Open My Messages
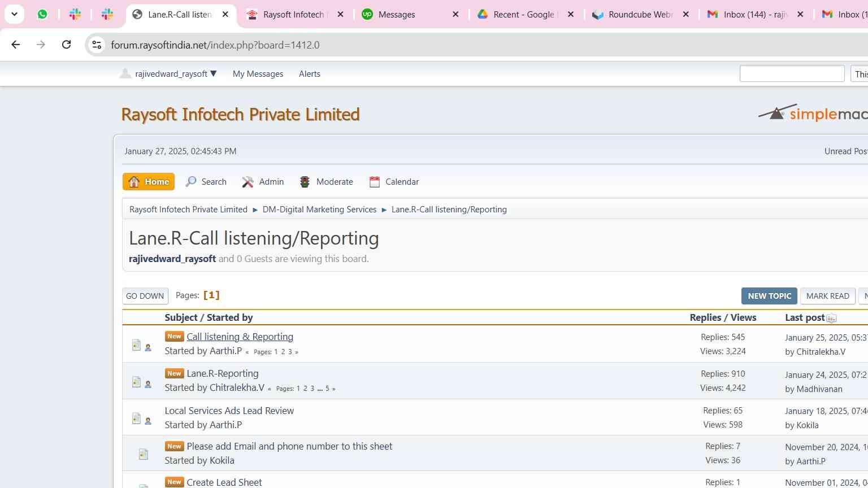The width and height of the screenshot is (868, 488). [258, 74]
